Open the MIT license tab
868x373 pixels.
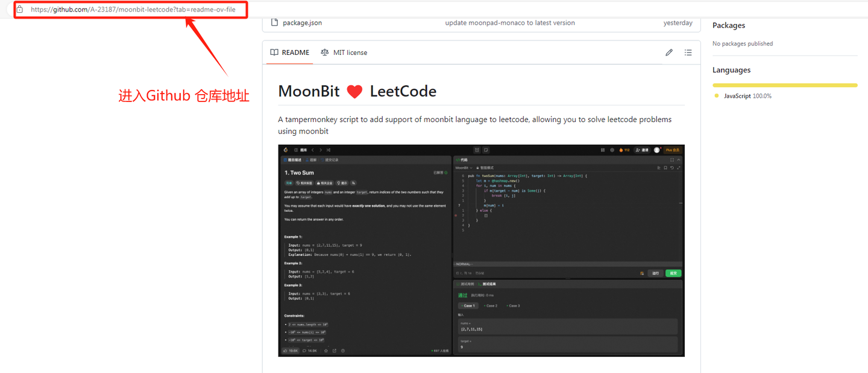350,53
